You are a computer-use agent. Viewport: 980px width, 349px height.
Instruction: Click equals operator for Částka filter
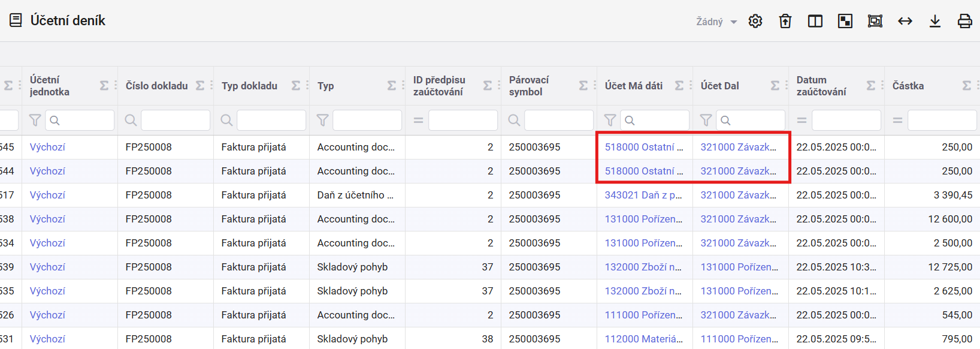click(x=897, y=121)
